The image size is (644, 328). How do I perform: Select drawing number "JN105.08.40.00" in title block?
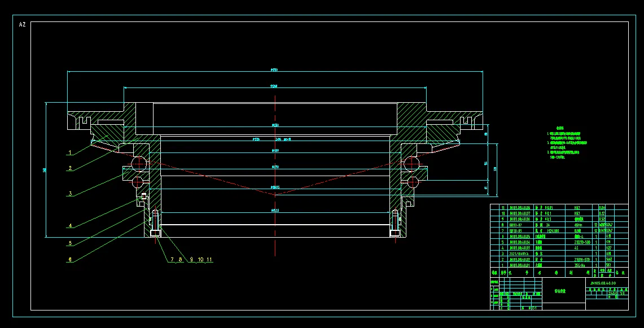click(x=603, y=283)
